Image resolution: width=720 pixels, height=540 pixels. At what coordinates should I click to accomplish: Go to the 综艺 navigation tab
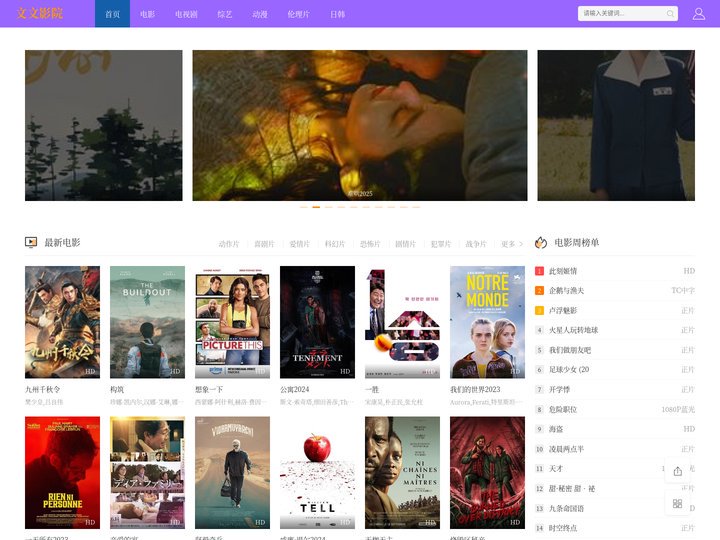point(225,14)
